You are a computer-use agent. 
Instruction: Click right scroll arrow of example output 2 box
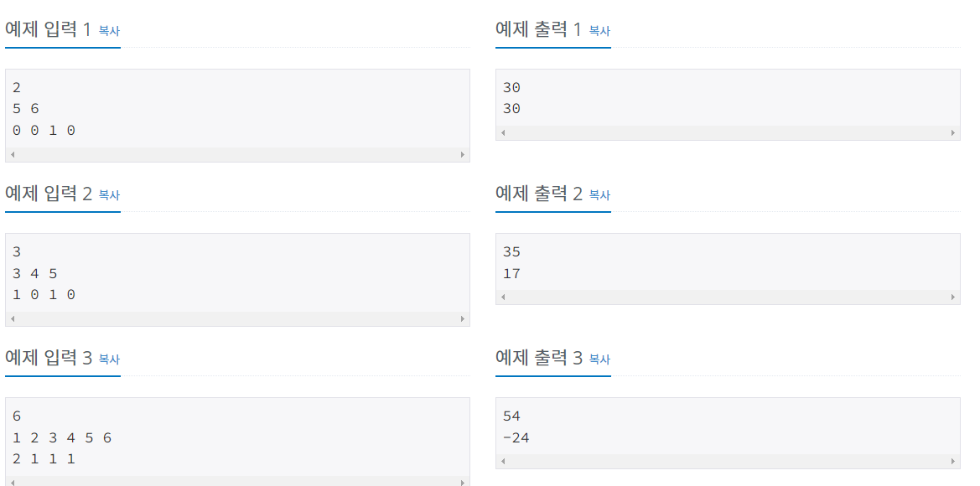(953, 297)
